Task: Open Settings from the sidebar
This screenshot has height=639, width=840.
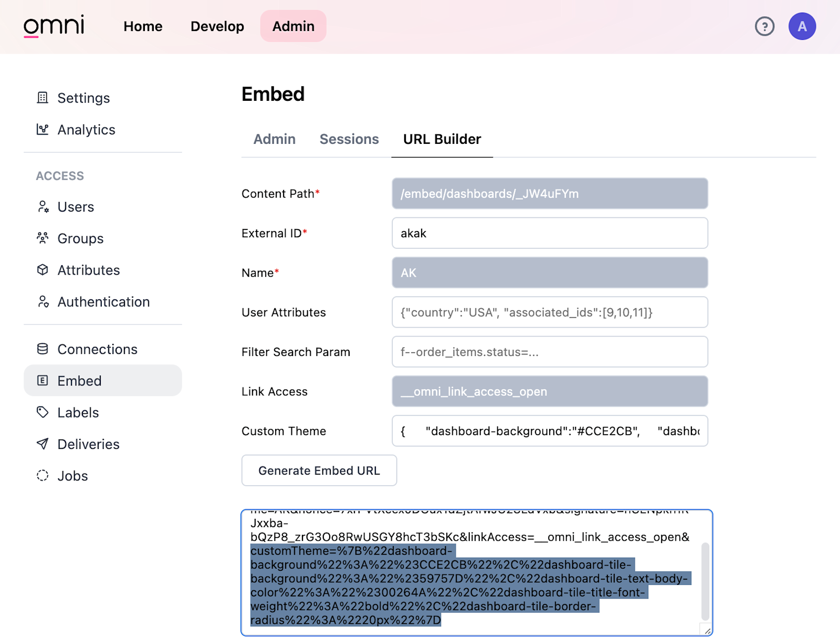Action: [x=83, y=98]
